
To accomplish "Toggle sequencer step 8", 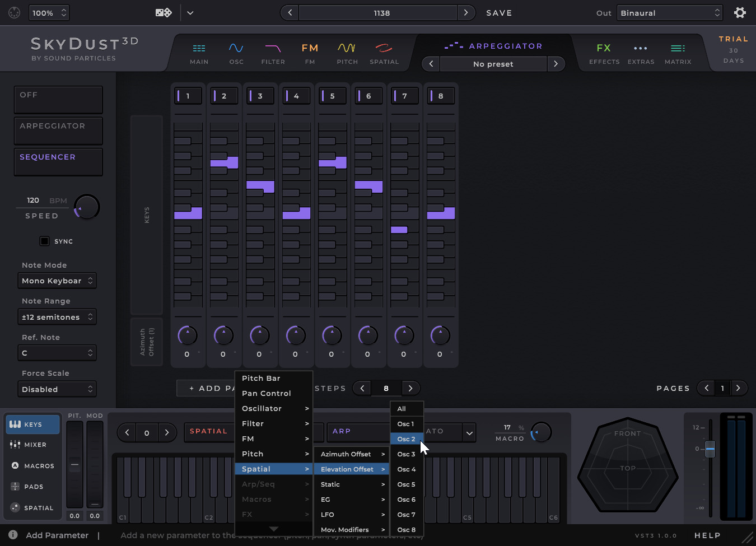I will click(441, 96).
